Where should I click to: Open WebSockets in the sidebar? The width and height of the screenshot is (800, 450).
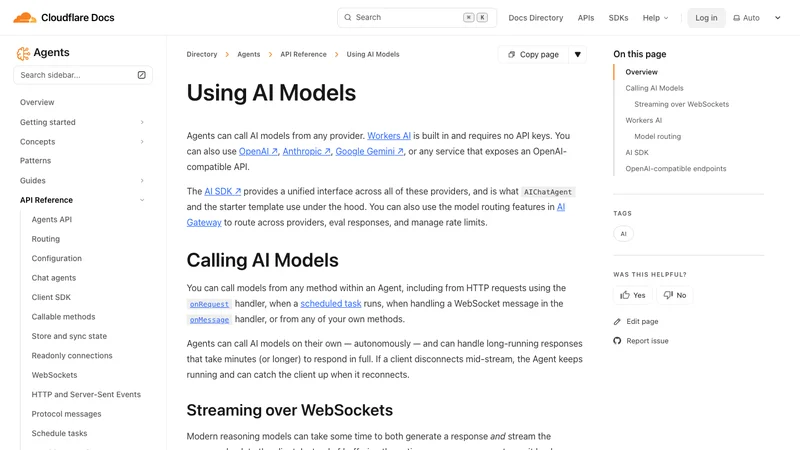pos(54,375)
